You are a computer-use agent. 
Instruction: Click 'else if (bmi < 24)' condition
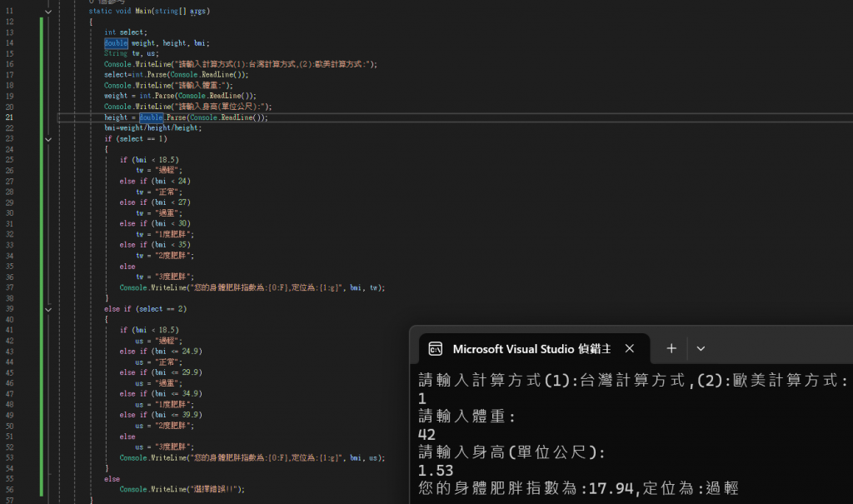click(155, 182)
